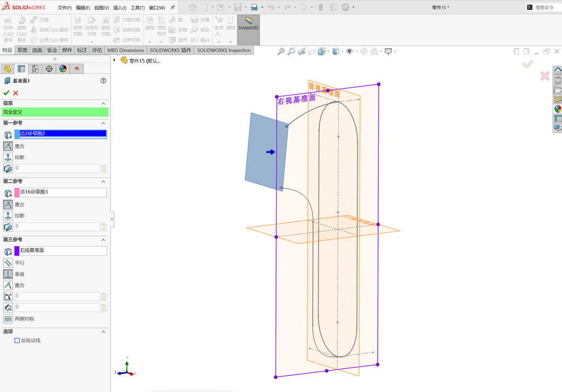The image size is (562, 392).
Task: Open Appearances color sphere task pane
Action: point(558,109)
